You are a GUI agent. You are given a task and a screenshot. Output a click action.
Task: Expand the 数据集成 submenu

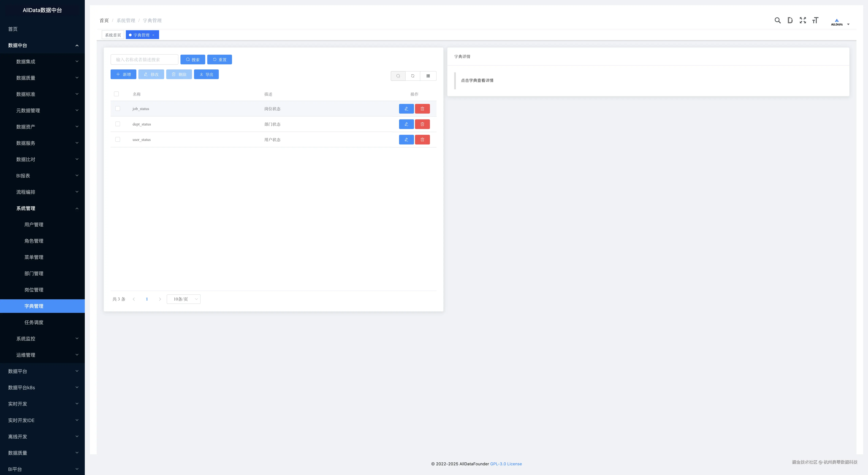42,61
